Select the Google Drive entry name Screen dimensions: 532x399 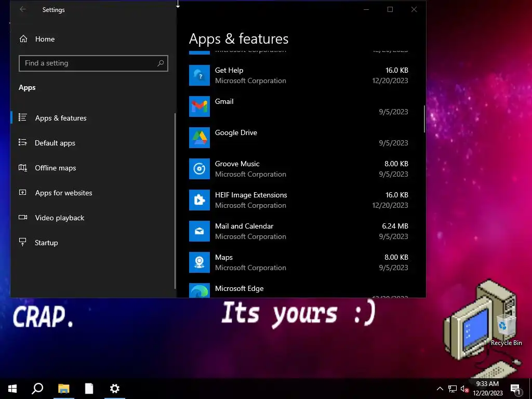pyautogui.click(x=236, y=132)
